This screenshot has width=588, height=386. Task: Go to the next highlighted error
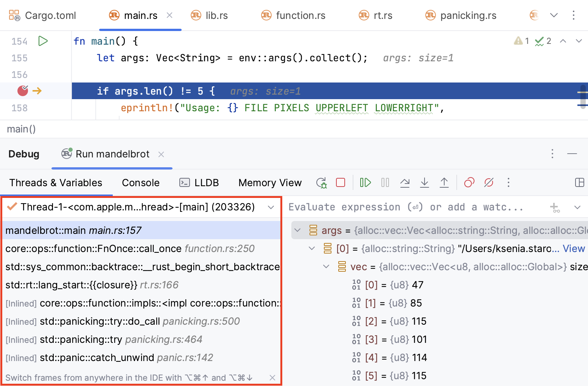(x=579, y=41)
